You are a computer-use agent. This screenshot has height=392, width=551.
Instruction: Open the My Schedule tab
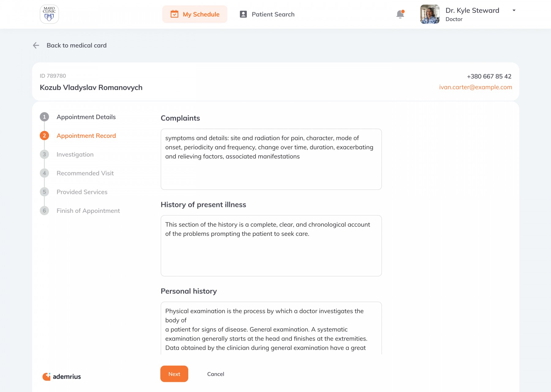pos(195,14)
